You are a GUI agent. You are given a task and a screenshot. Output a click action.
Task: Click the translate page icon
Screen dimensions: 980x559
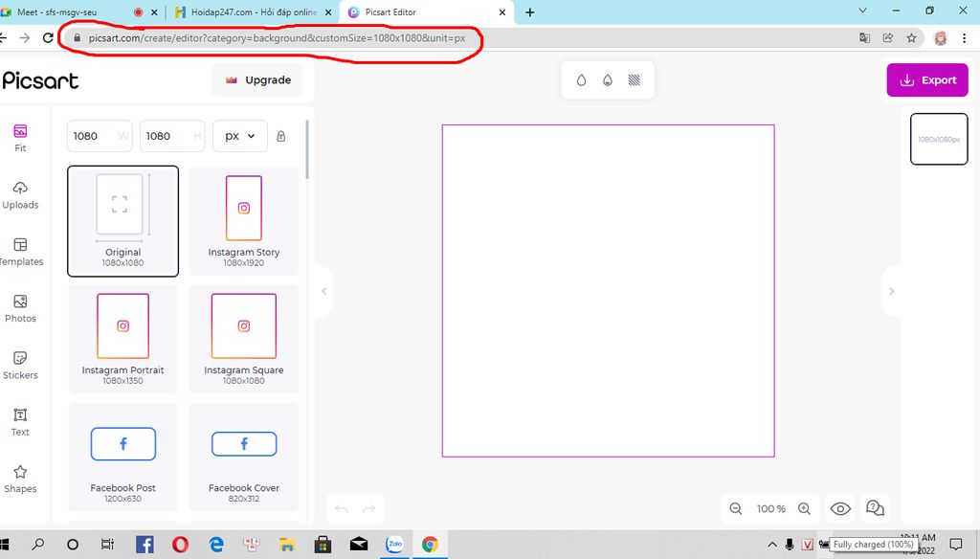tap(864, 38)
